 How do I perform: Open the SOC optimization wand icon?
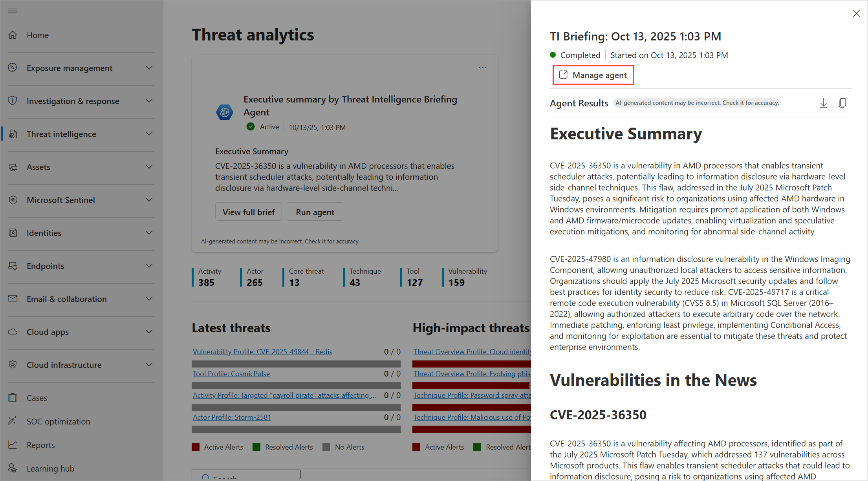coord(13,421)
